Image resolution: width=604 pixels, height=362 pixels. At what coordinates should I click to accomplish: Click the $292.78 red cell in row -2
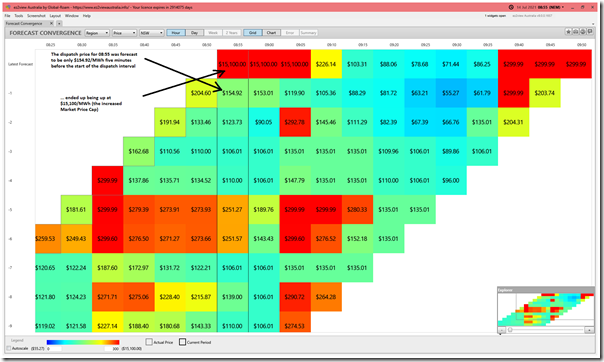point(295,122)
